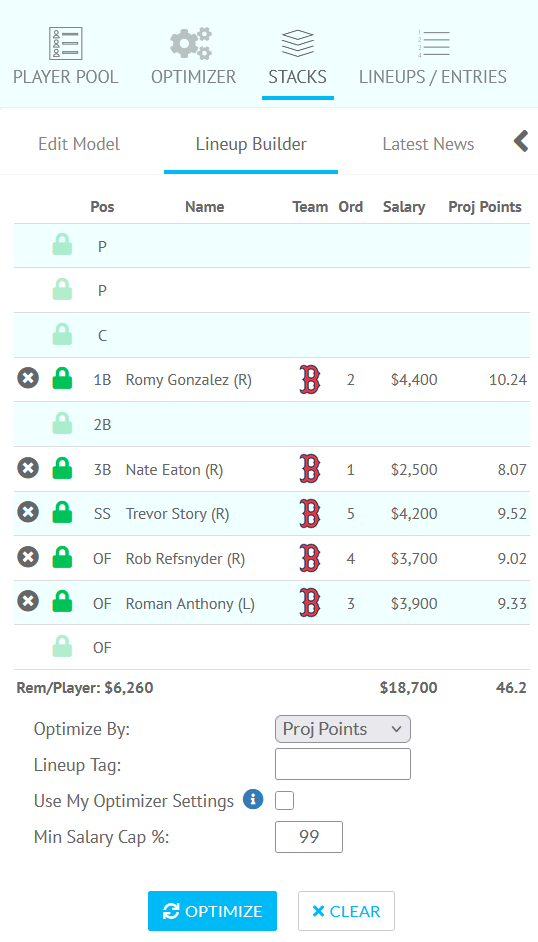Open the Optimize By dropdown
538x942 pixels.
(343, 729)
